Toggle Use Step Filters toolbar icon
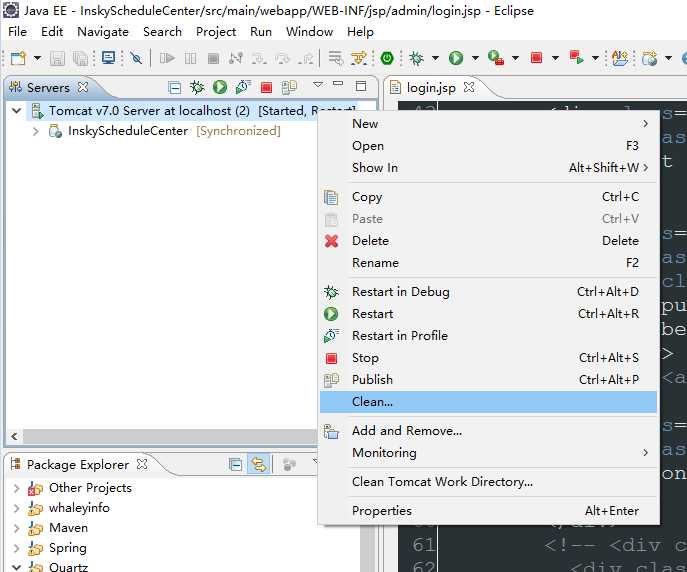Screen dimensions: 687x572 pyautogui.click(x=359, y=58)
